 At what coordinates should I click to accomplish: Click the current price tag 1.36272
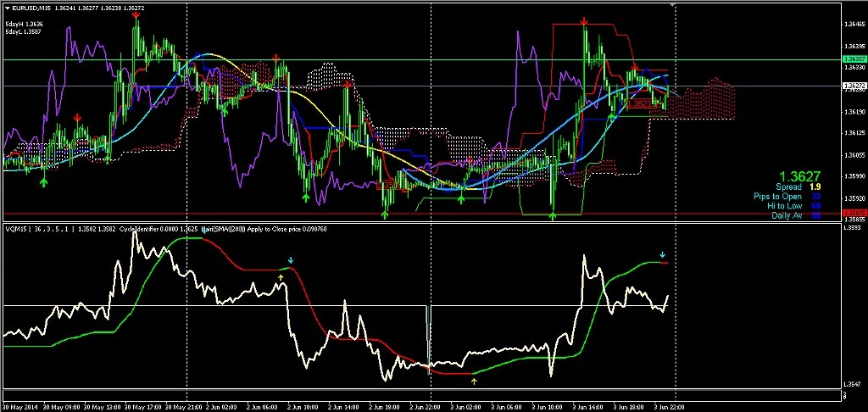click(x=853, y=86)
